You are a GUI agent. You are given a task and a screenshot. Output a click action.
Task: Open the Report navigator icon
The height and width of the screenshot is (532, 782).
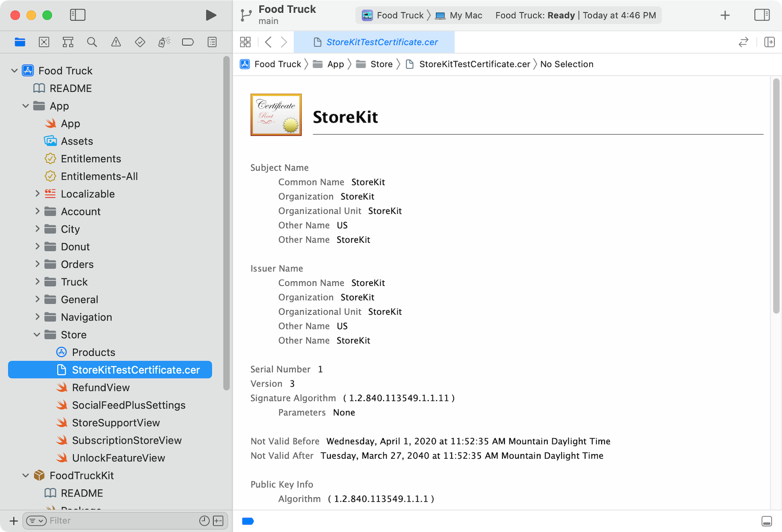click(212, 42)
